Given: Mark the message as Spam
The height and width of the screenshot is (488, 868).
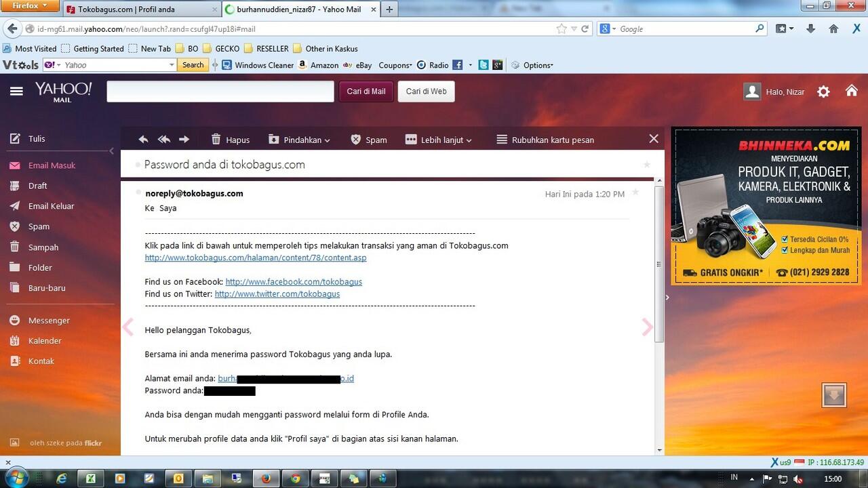Looking at the screenshot, I should (x=369, y=140).
